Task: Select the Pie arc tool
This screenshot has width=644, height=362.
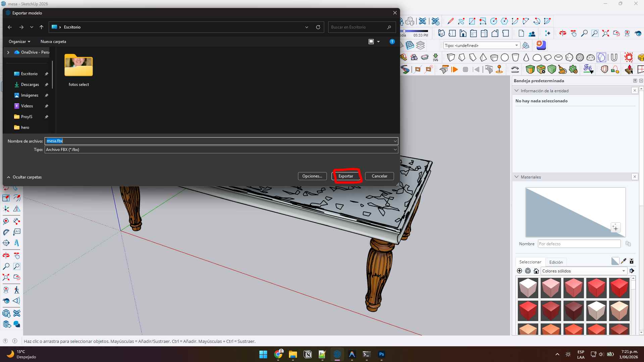Action: pyautogui.click(x=547, y=21)
